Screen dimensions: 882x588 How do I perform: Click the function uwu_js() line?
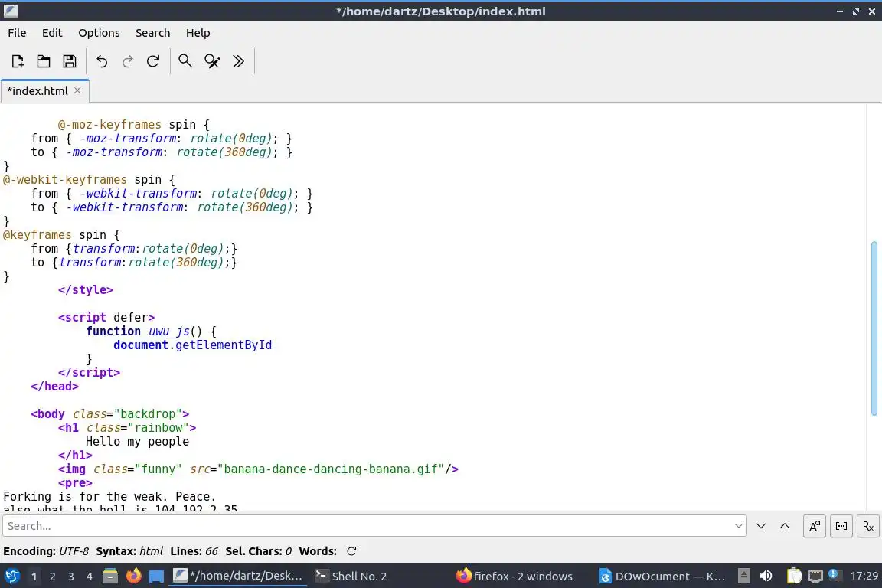pos(152,332)
